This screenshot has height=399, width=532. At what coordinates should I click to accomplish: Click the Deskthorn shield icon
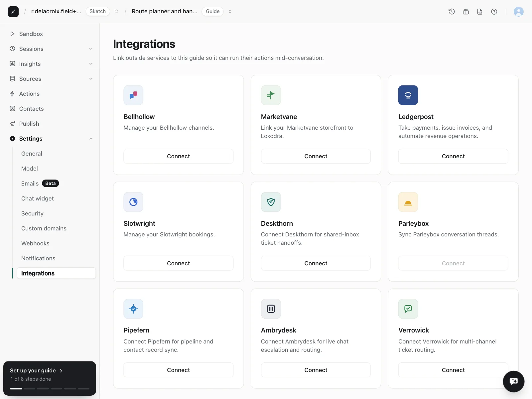pos(271,202)
